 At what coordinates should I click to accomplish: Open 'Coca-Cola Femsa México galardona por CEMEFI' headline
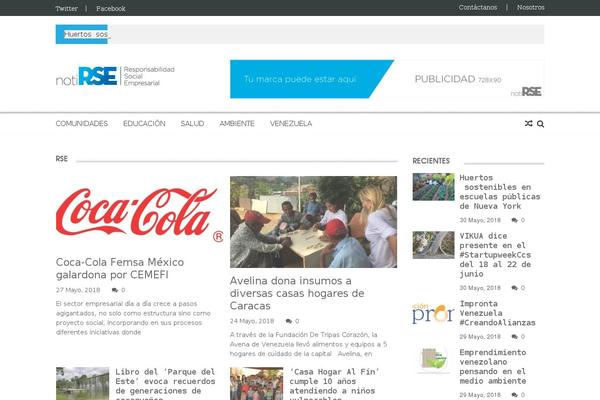[x=120, y=268]
